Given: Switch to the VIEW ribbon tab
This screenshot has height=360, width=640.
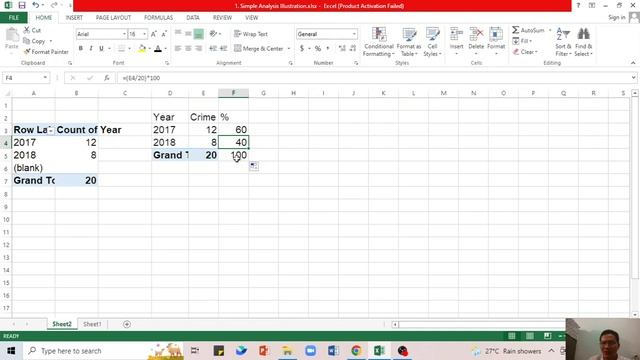Looking at the screenshot, I should [251, 18].
